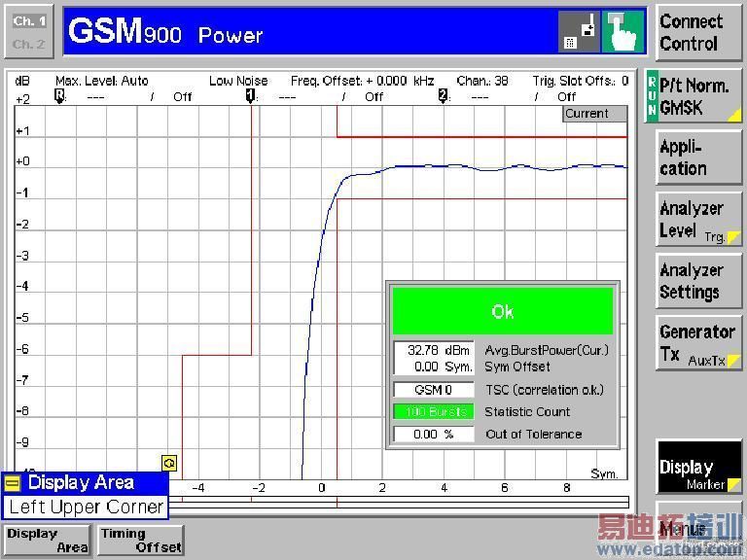Select channel Ch. 1 indicator
747x560 pixels.
point(28,21)
